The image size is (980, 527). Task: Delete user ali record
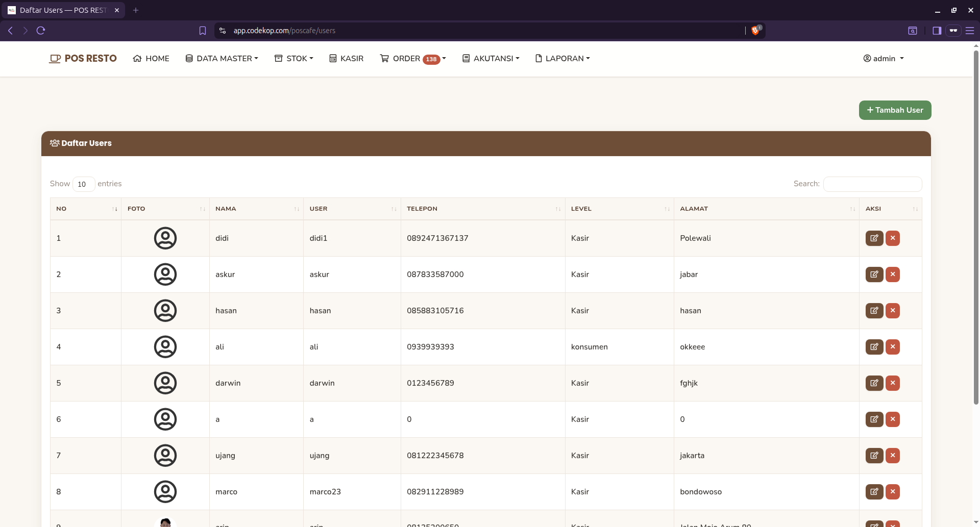click(x=892, y=347)
